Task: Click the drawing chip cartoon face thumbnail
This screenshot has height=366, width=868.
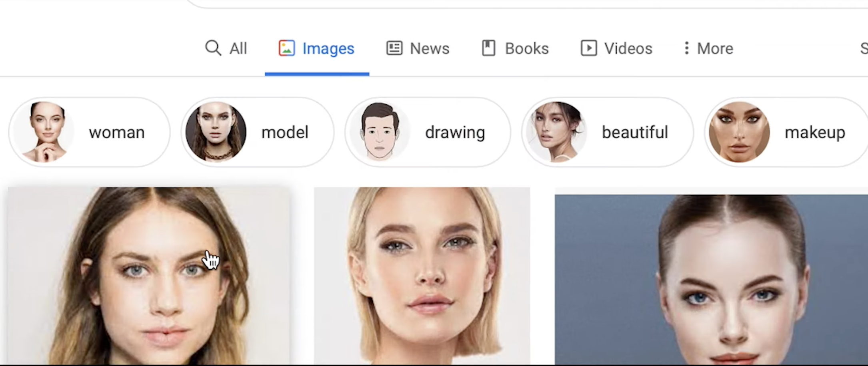Action: [x=380, y=132]
